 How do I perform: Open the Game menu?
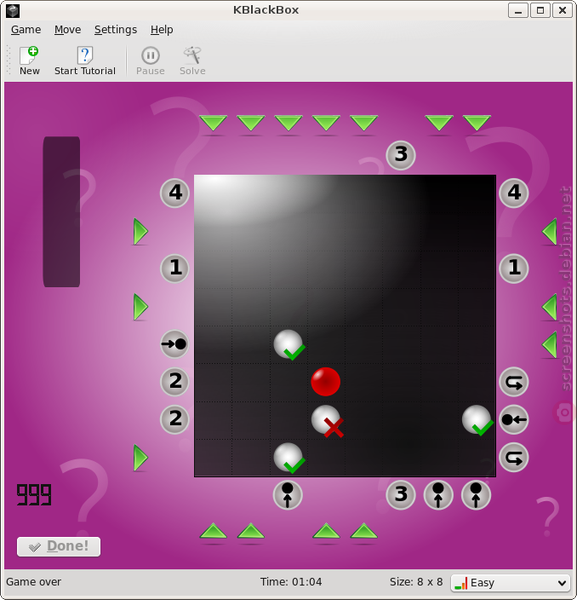26,29
